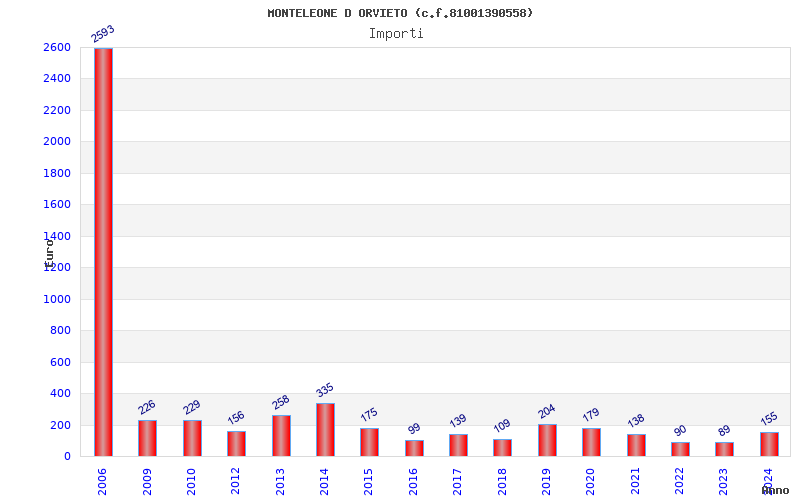Click the value label 99
The width and height of the screenshot is (800, 500).
click(x=414, y=429)
